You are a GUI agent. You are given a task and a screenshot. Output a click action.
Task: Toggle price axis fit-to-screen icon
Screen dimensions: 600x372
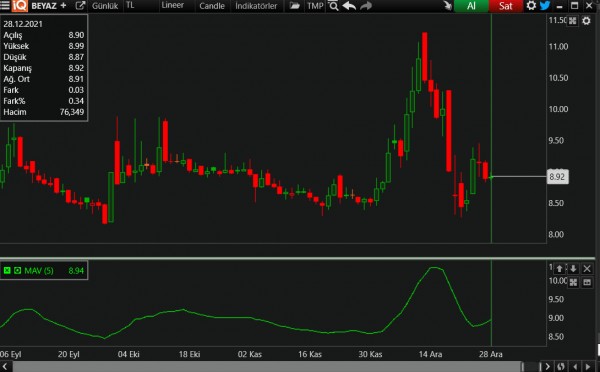pyautogui.click(x=572, y=21)
